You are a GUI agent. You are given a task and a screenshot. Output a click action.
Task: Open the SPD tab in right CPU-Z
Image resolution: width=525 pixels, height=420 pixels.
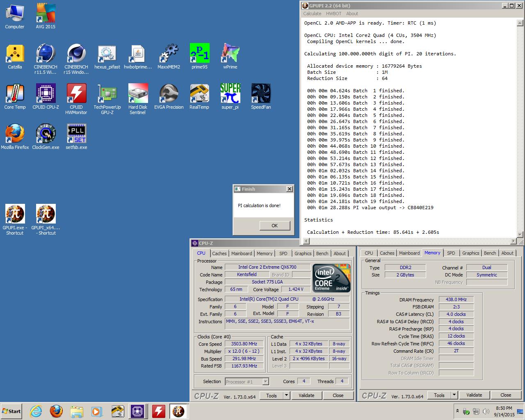[x=451, y=253]
